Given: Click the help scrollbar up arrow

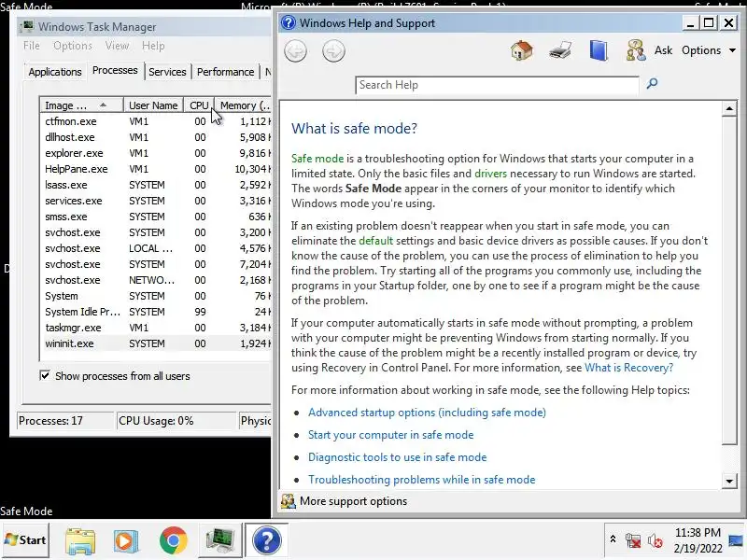Looking at the screenshot, I should [x=729, y=108].
